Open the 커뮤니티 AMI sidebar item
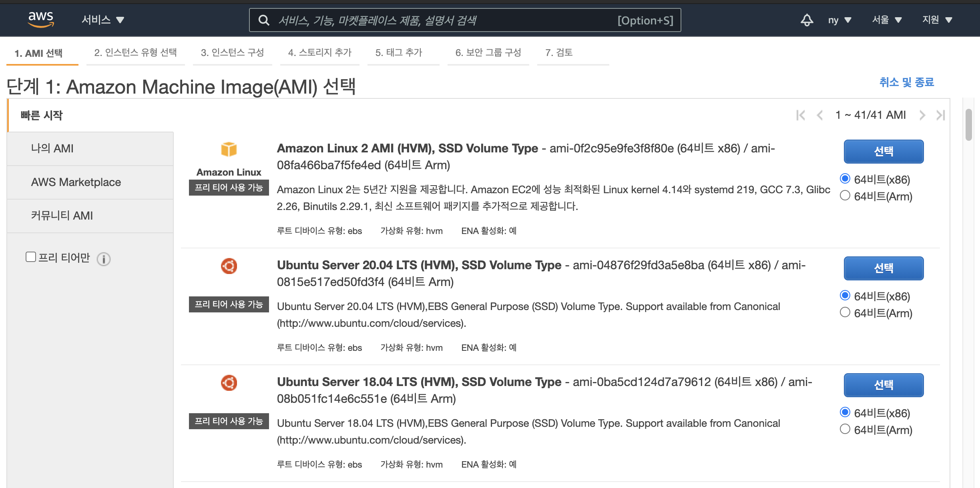The image size is (980, 488). click(90, 216)
